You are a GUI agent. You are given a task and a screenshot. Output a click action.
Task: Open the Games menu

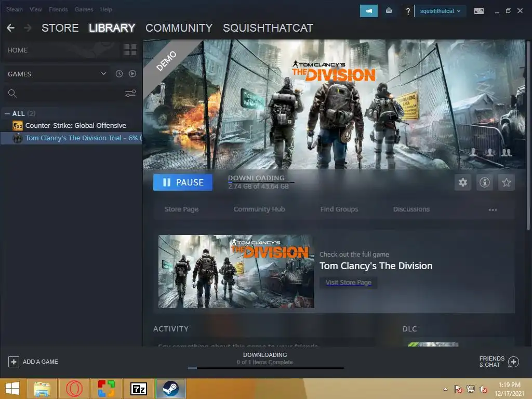click(84, 9)
